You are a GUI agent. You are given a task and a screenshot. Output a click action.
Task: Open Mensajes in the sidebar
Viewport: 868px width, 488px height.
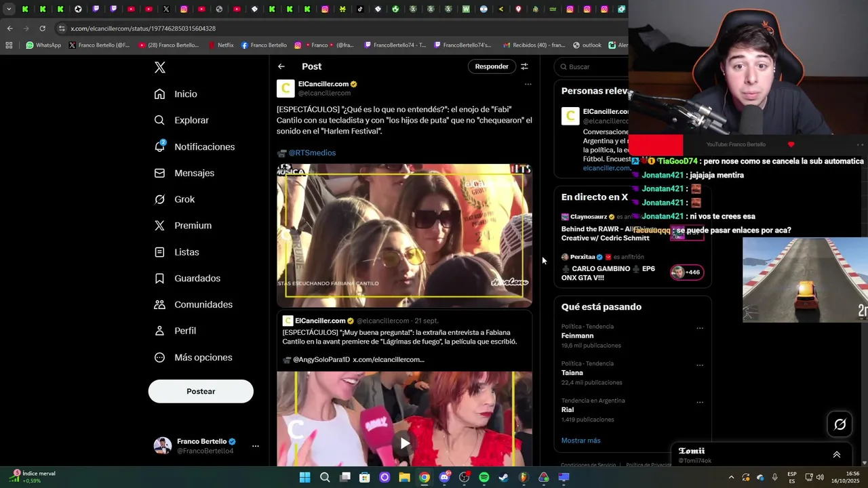184,173
